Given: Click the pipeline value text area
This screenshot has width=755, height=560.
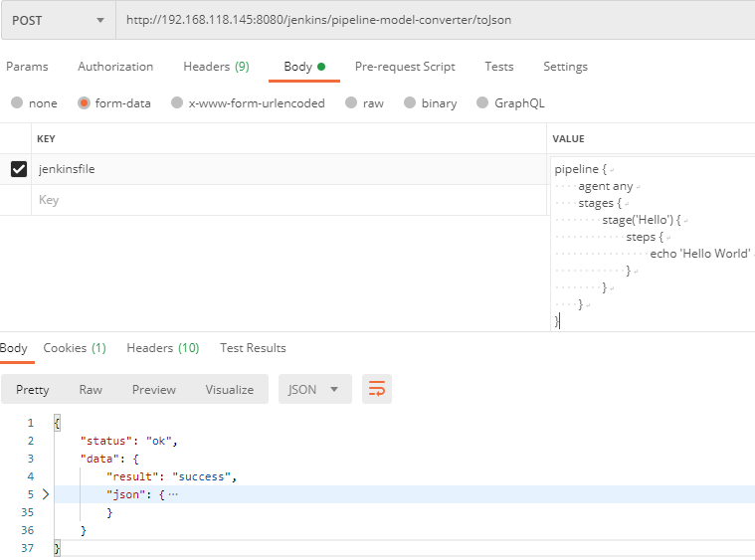Looking at the screenshot, I should (653, 244).
